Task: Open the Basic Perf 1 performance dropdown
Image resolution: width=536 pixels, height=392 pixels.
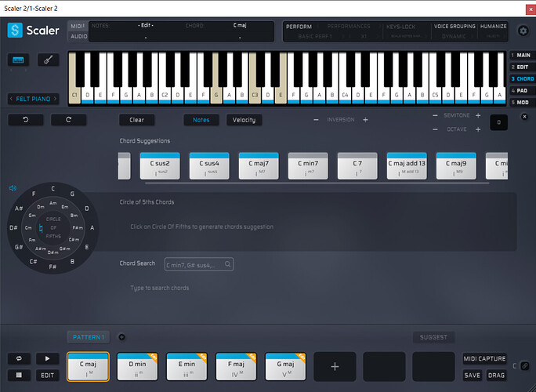Action: 315,36
